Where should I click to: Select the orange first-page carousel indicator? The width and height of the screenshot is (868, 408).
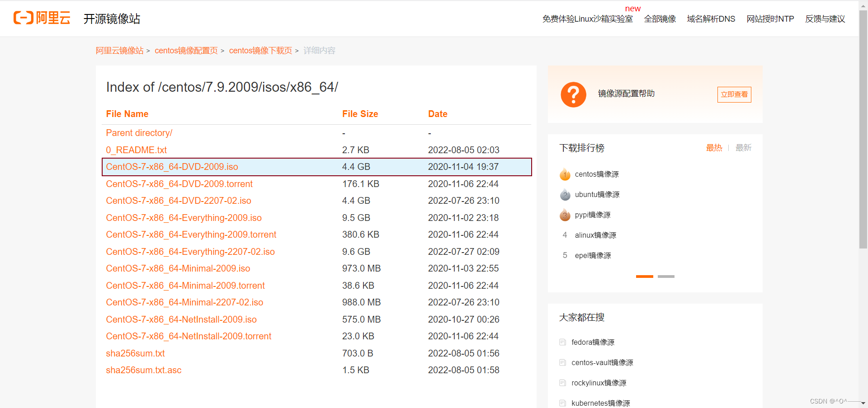coord(644,277)
